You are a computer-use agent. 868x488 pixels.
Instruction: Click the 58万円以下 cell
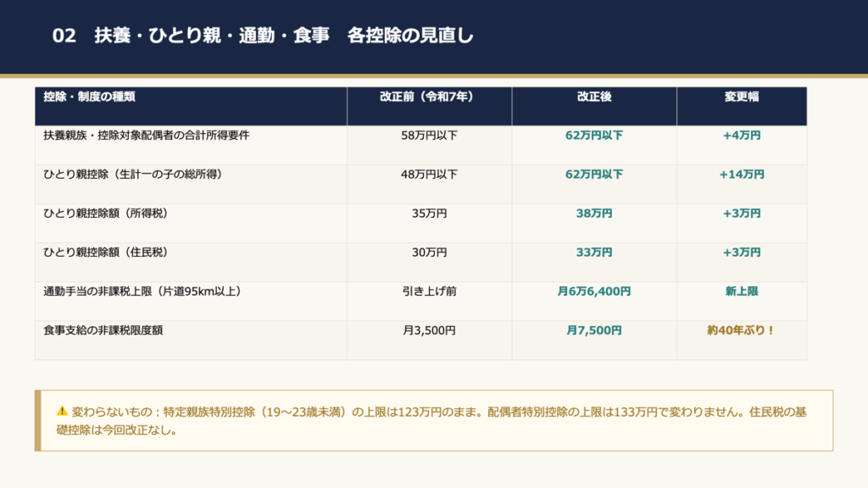click(429, 136)
